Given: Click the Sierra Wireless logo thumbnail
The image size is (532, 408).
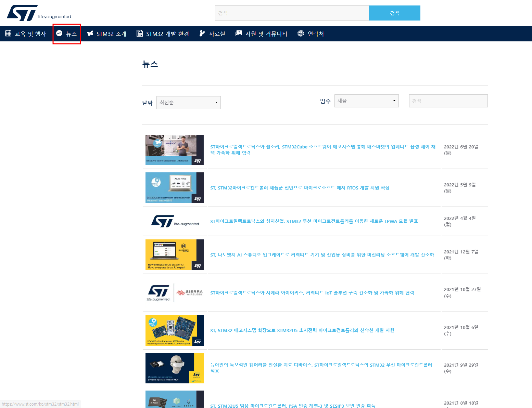Looking at the screenshot, I should (175, 293).
